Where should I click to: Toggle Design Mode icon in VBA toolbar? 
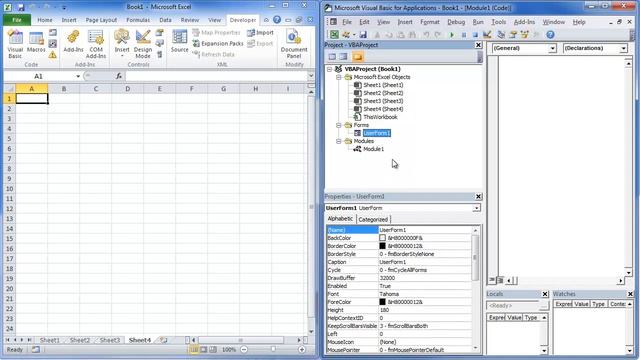(x=487, y=35)
